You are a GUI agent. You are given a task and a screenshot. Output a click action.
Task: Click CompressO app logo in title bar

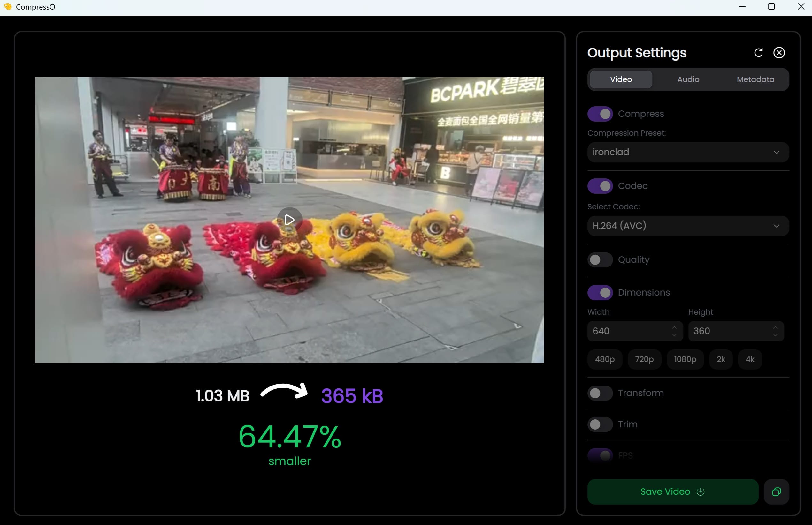tap(7, 7)
